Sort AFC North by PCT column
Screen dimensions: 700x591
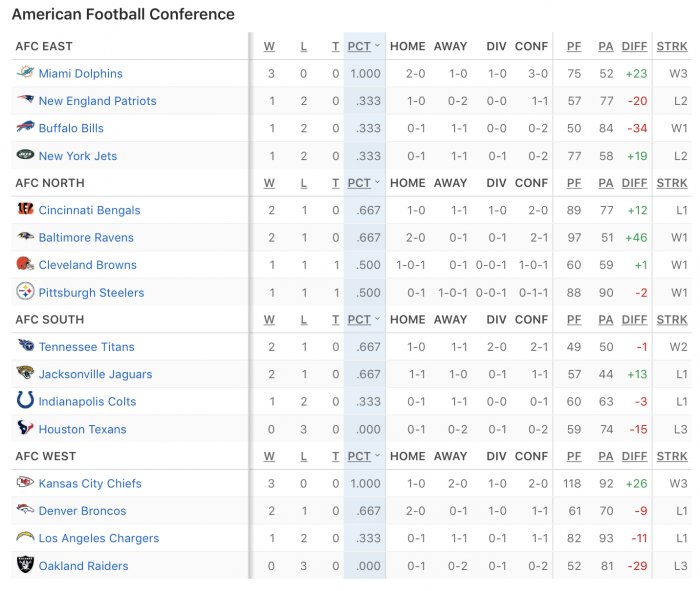click(363, 183)
